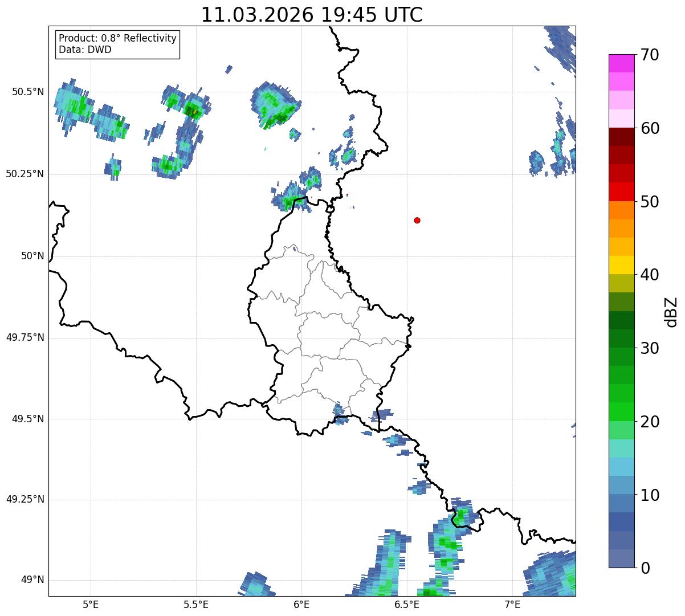
Task: Click the colorbar tick value 30
Action: pos(650,348)
